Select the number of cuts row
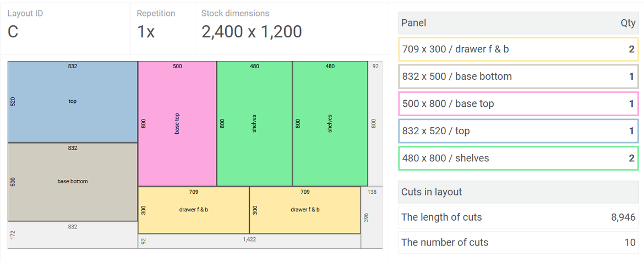644x262 pixels. click(x=517, y=242)
